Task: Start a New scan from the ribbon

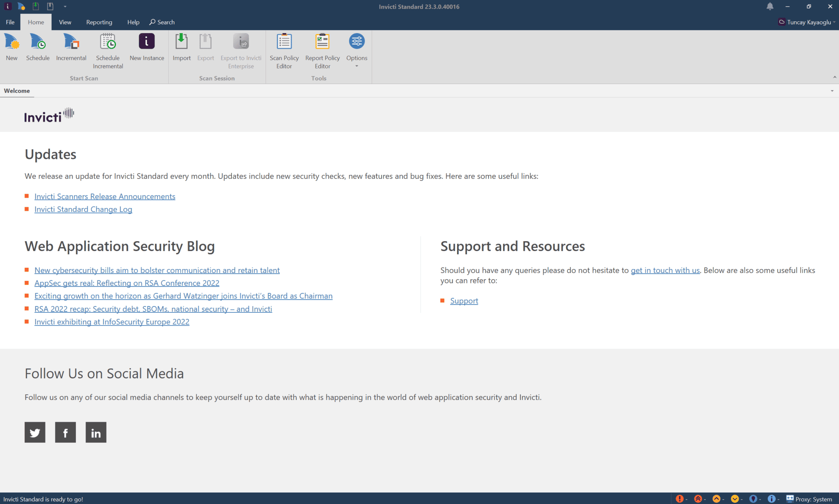Action: click(x=11, y=47)
